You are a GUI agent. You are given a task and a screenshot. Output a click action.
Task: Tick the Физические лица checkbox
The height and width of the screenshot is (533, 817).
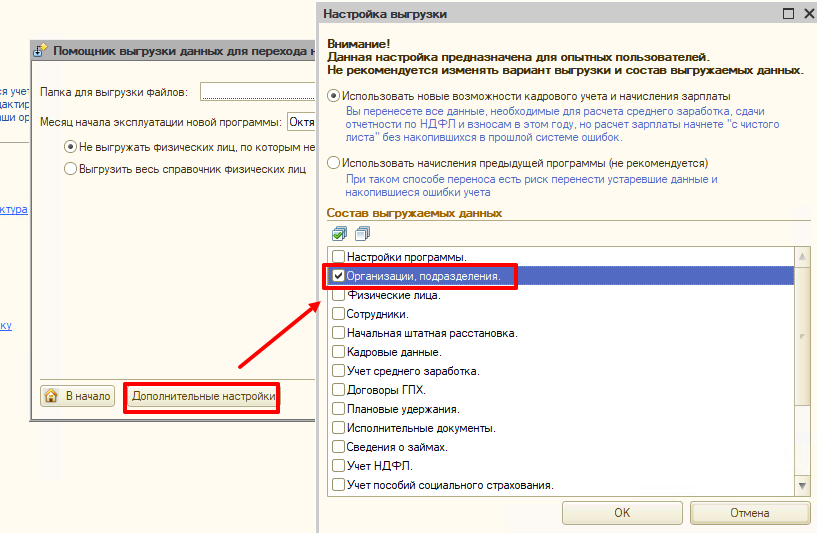339,295
